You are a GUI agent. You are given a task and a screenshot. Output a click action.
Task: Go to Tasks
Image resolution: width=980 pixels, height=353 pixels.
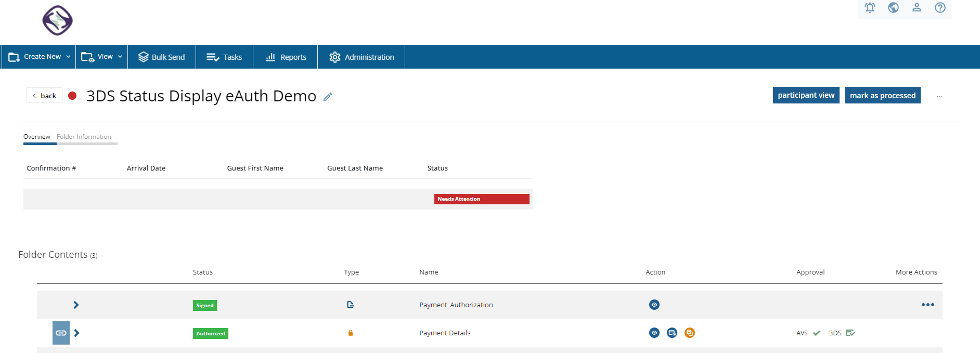click(224, 57)
